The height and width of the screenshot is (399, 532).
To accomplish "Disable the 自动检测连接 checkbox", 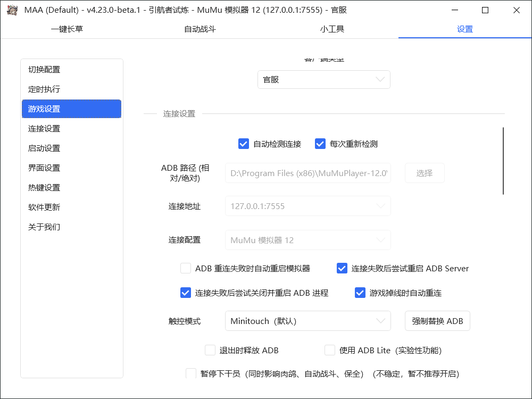I will [244, 144].
